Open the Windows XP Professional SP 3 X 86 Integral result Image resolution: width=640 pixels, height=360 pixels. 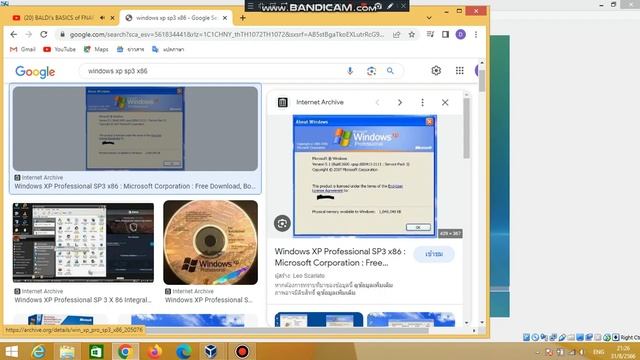[x=83, y=300]
